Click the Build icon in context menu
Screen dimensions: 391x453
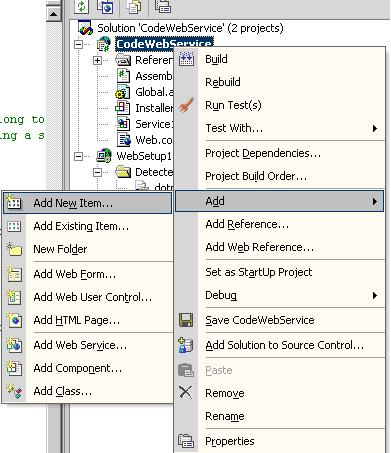tap(186, 59)
